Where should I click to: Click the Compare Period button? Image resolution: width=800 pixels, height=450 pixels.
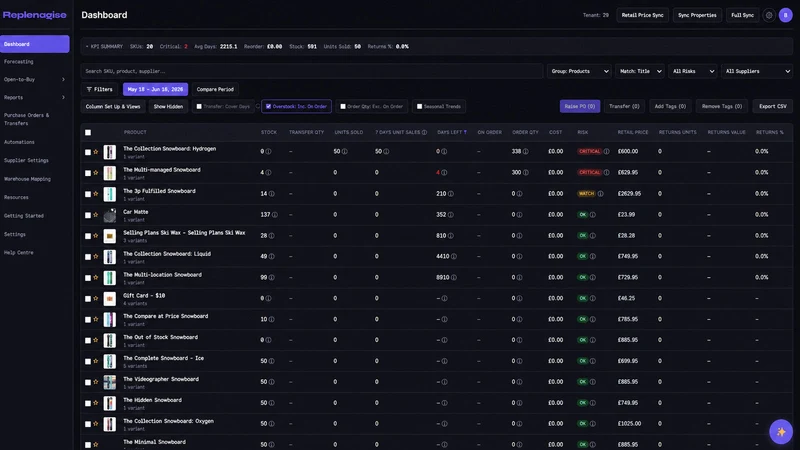(x=215, y=89)
